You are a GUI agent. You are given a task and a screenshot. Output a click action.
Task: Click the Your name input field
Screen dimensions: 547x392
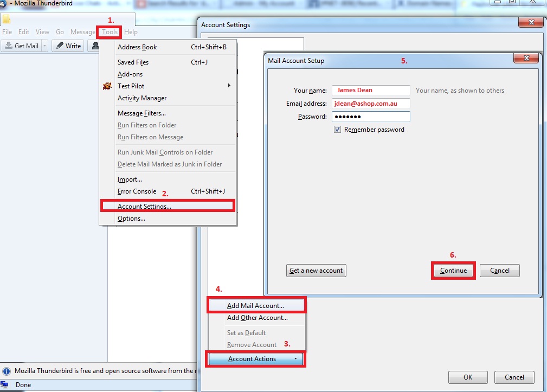(x=371, y=91)
